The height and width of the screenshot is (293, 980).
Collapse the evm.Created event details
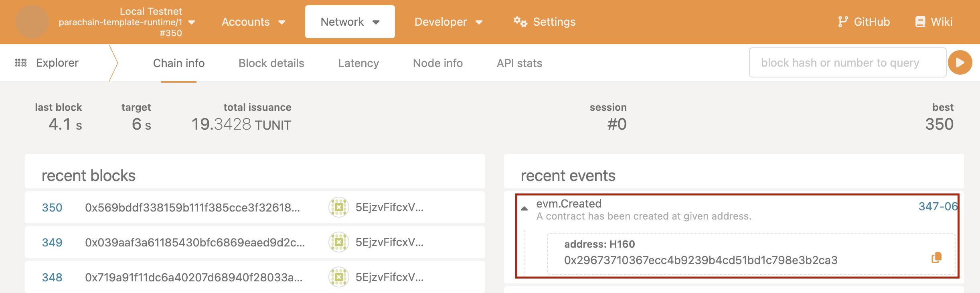[524, 208]
